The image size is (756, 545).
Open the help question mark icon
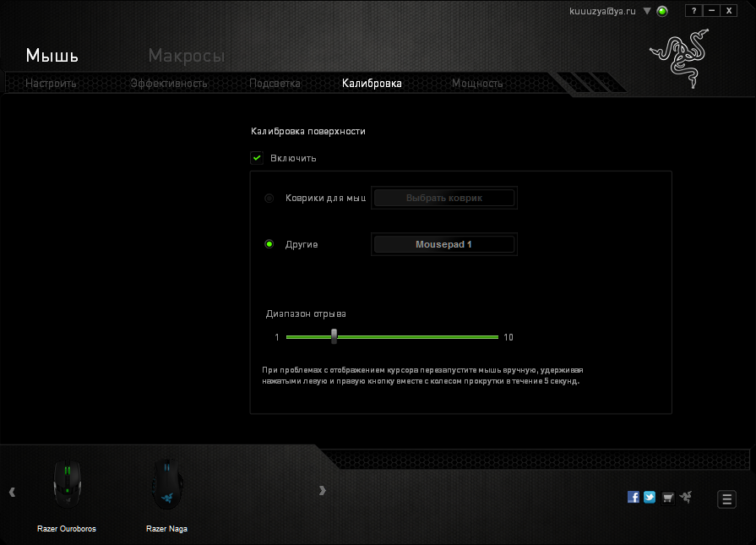pos(693,10)
